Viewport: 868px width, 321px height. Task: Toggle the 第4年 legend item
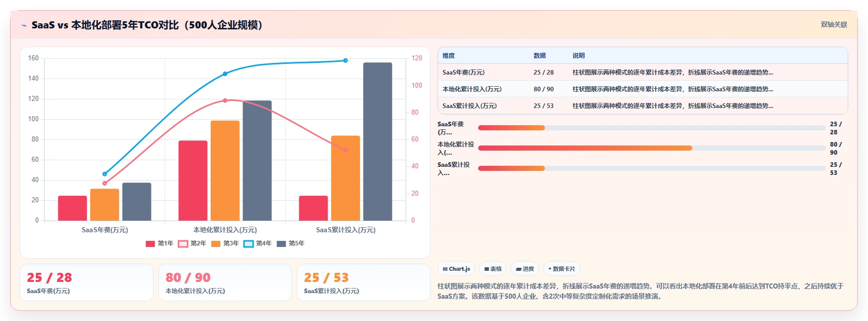(258, 243)
